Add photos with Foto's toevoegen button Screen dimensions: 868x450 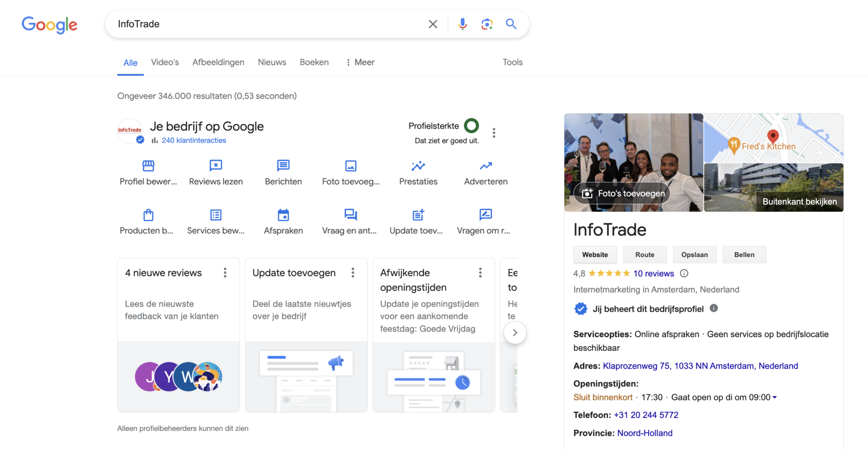(x=622, y=193)
